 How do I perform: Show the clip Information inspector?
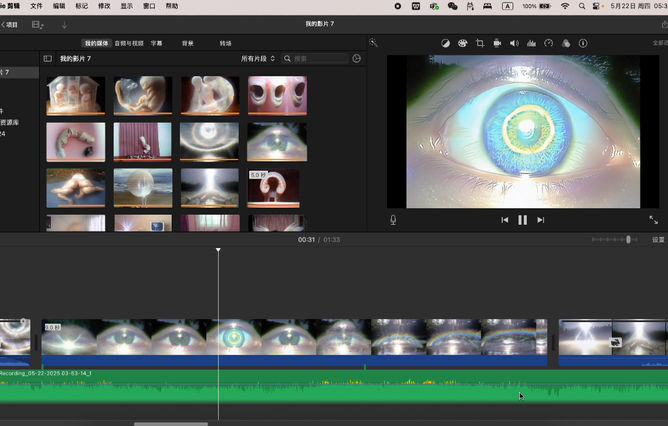tap(583, 43)
